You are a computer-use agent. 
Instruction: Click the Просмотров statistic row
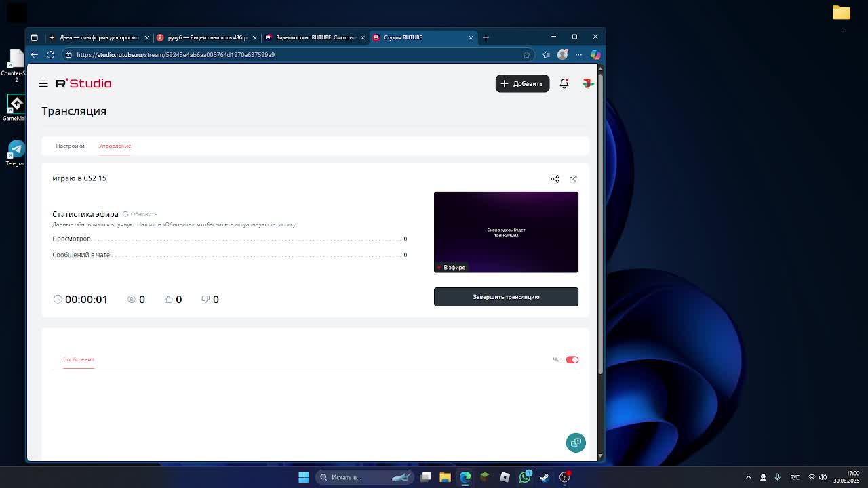coord(230,239)
